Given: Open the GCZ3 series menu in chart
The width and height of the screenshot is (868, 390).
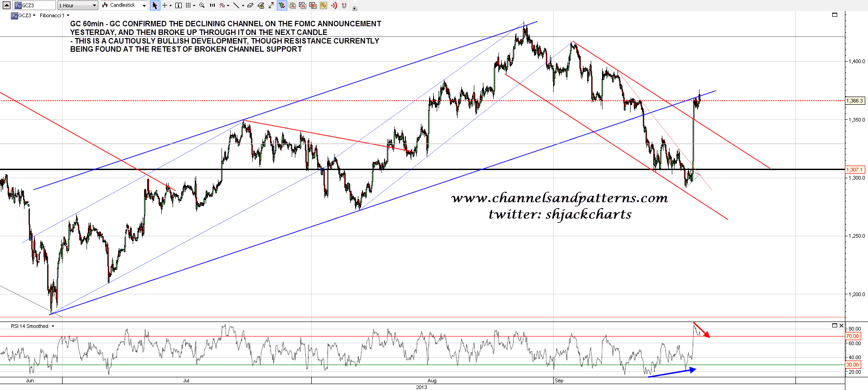Looking at the screenshot, I should tap(34, 15).
